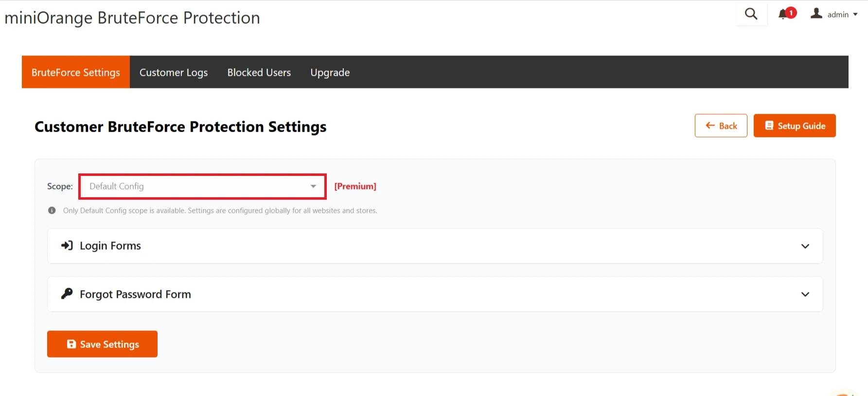Click the 'Scope:' label
This screenshot has width=868, height=396.
(x=60, y=187)
